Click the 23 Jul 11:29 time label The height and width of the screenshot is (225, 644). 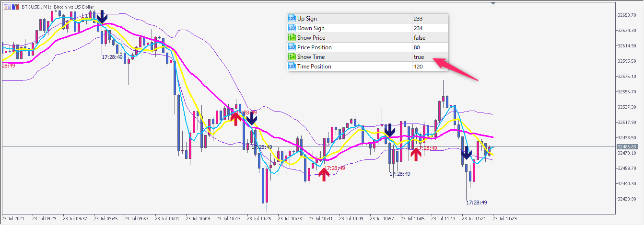tap(504, 218)
